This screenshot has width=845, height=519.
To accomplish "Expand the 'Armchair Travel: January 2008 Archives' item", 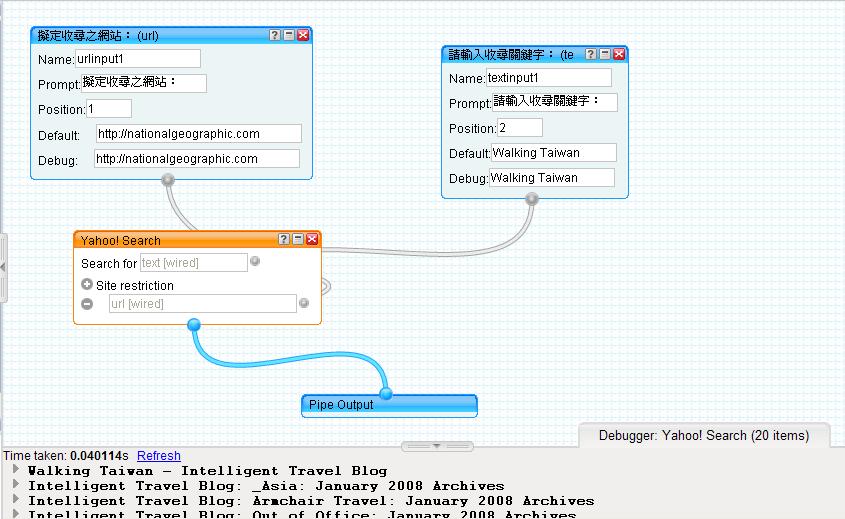I will tap(16, 500).
